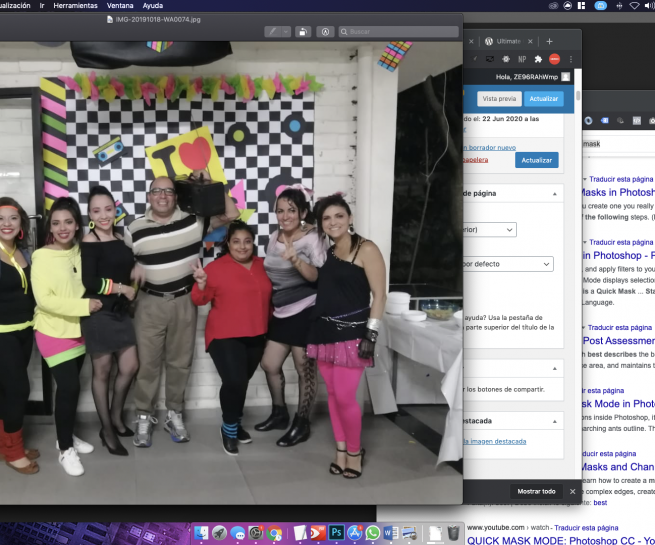
Task: Open the Chrome extensions puzzle icon
Action: tap(538, 59)
